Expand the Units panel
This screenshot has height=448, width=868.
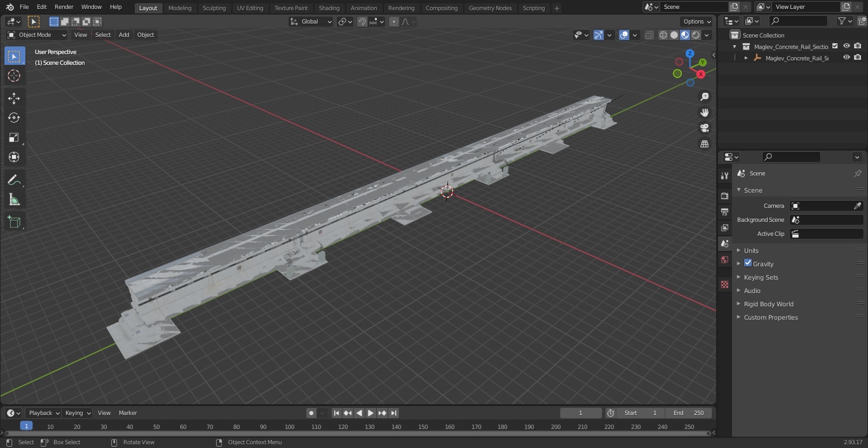point(751,250)
